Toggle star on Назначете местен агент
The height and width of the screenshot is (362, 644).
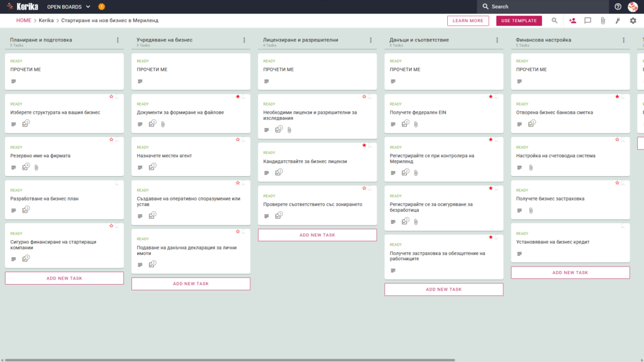pyautogui.click(x=238, y=140)
